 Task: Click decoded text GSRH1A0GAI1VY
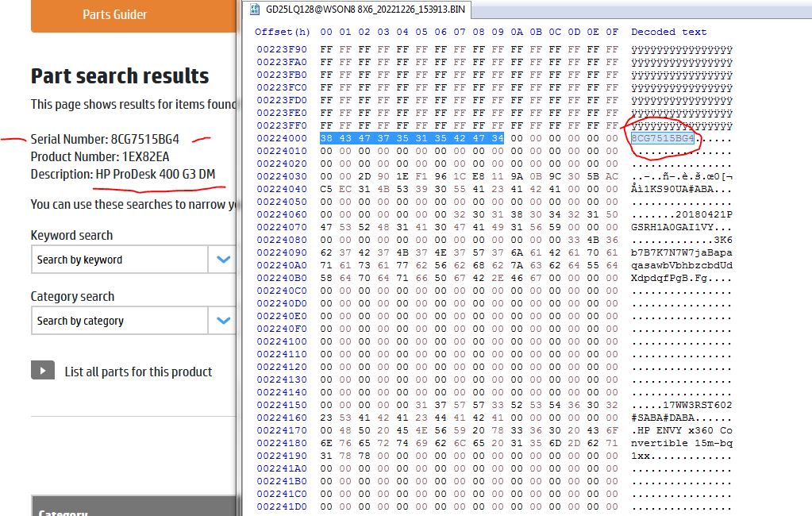672,227
